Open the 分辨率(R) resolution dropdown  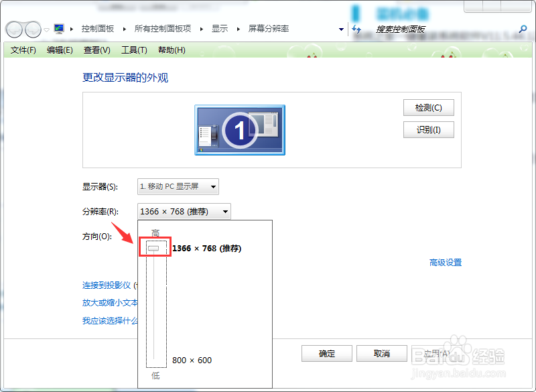click(184, 212)
